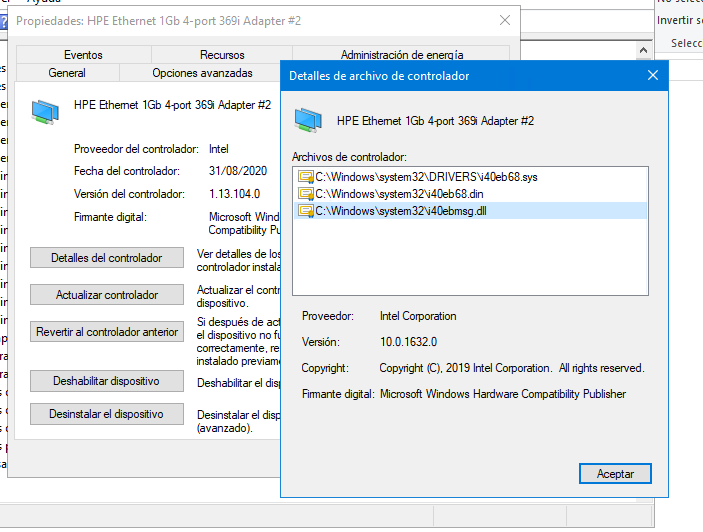Open the Opciones avanzadas tab

pos(202,73)
